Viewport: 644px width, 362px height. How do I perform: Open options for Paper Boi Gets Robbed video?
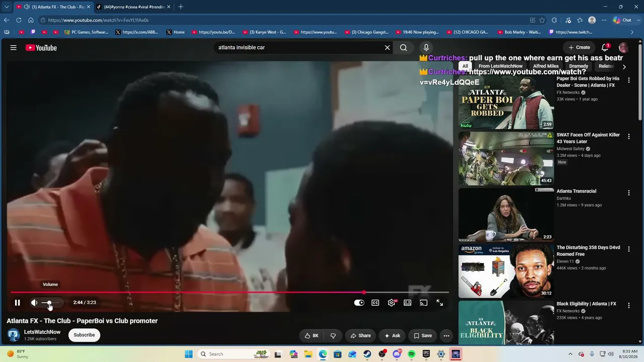click(628, 80)
